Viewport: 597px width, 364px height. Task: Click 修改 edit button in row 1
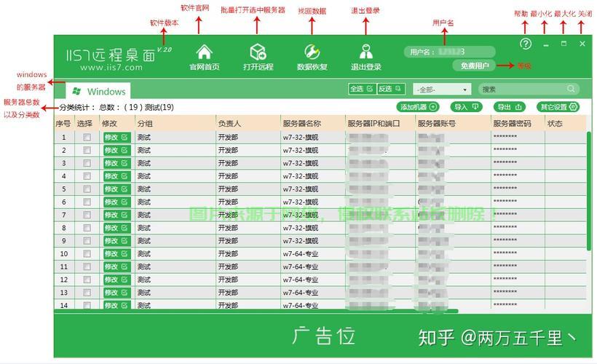[x=116, y=137]
